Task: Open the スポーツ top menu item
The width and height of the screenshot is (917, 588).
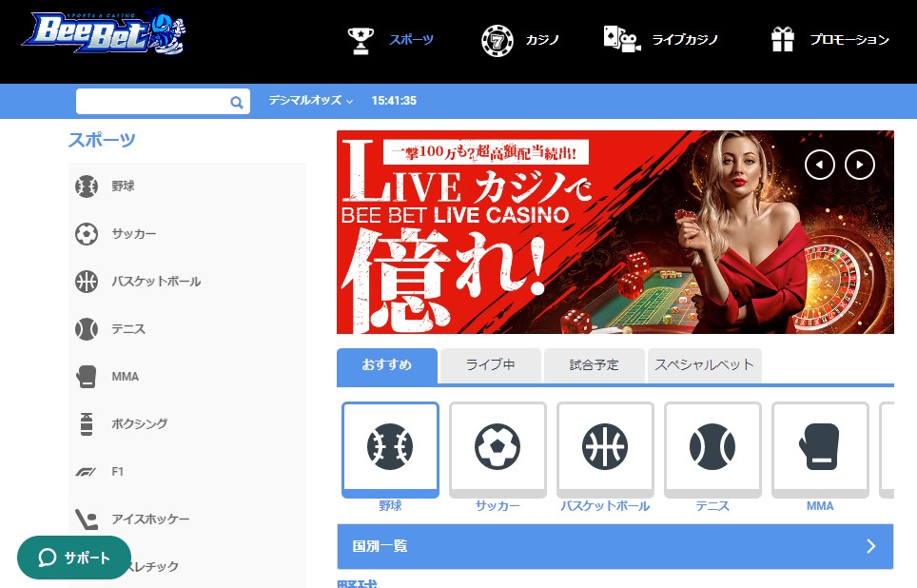Action: (412, 40)
